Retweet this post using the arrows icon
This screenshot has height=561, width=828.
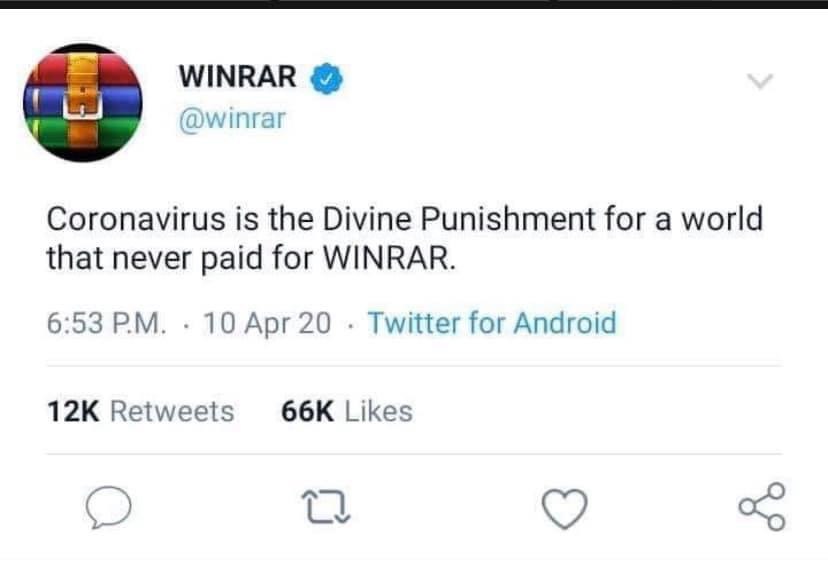tap(326, 507)
